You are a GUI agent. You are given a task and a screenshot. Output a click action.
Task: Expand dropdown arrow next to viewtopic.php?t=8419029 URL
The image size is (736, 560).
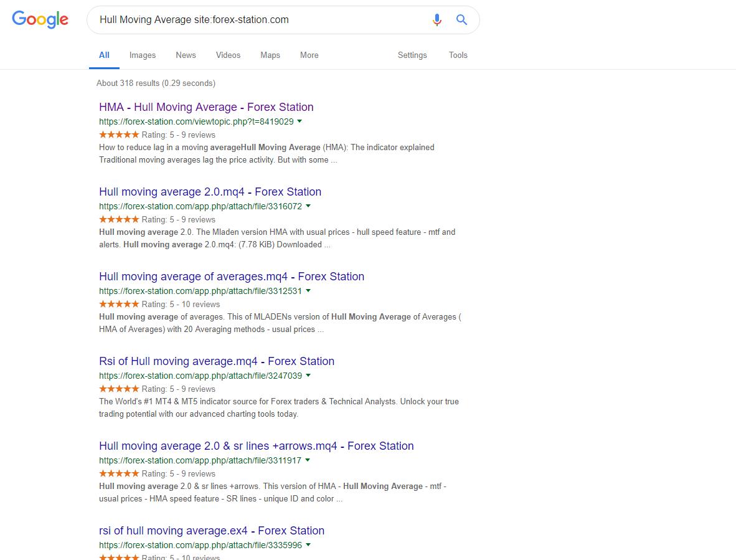(x=300, y=121)
